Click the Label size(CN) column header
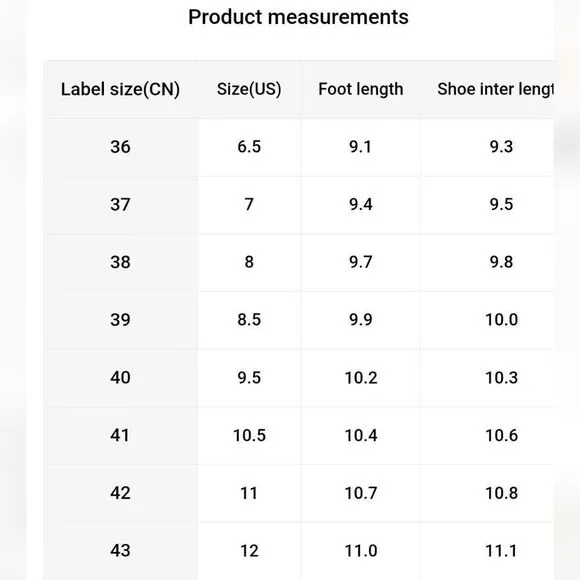Image resolution: width=580 pixels, height=580 pixels. pyautogui.click(x=120, y=89)
